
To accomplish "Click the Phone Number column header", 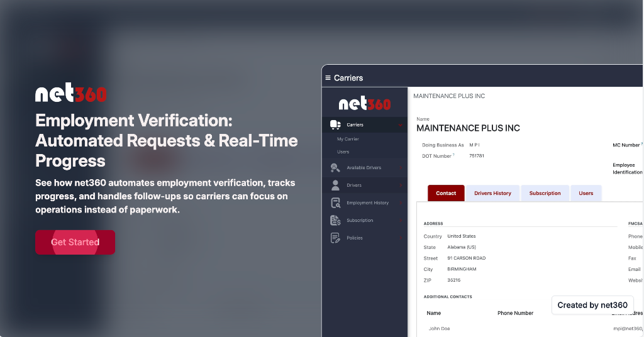I will point(515,313).
